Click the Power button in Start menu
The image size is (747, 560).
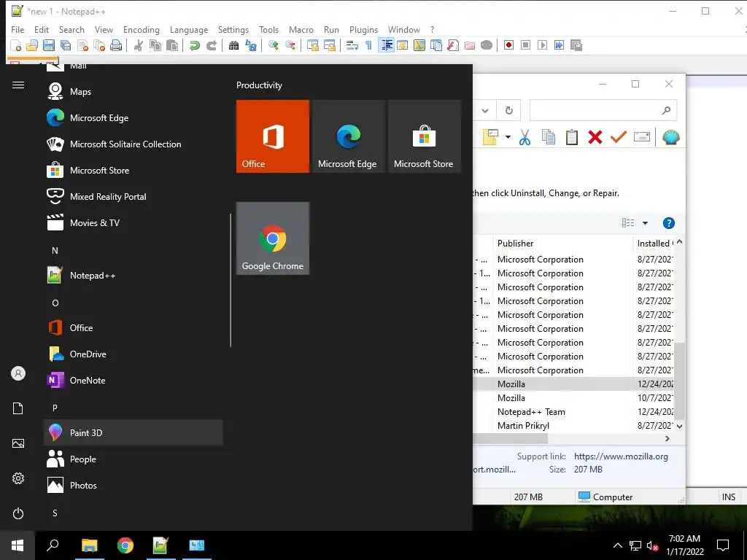[x=18, y=513]
